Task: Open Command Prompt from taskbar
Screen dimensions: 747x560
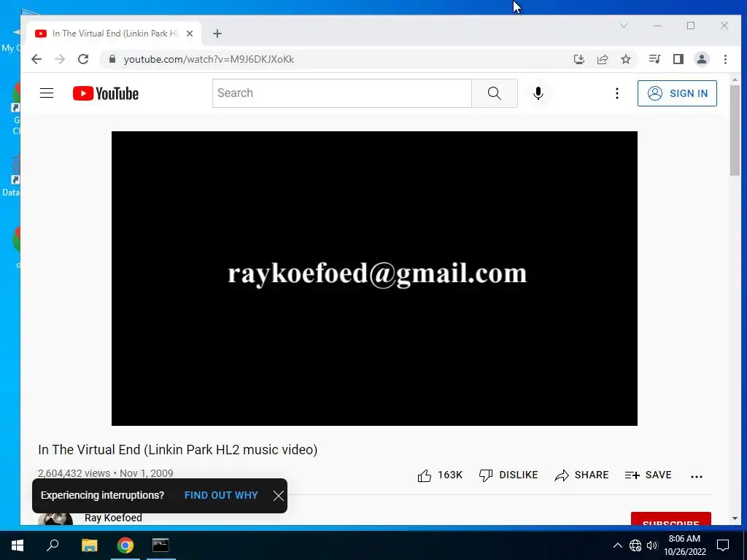Action: [160, 545]
